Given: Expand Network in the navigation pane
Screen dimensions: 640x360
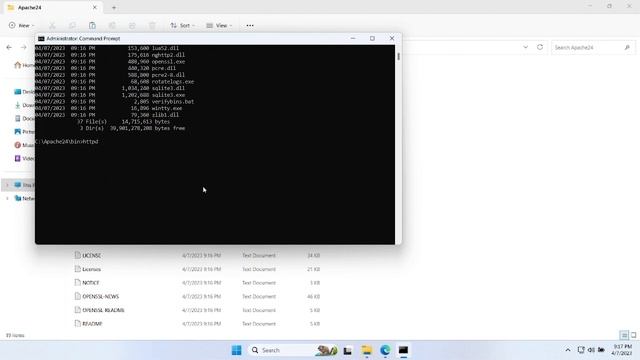Looking at the screenshot, I should coord(7,198).
